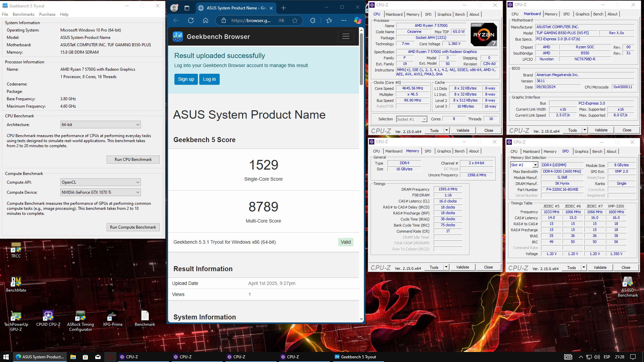
Task: Open Tools dropdown arrow in CPU tab window
Action: (446, 130)
